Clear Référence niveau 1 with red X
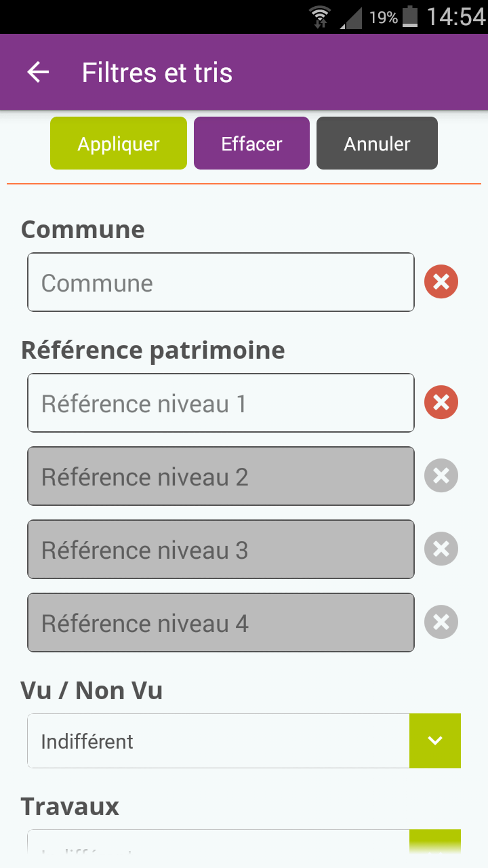Screen dimensions: 488x868 point(441,402)
